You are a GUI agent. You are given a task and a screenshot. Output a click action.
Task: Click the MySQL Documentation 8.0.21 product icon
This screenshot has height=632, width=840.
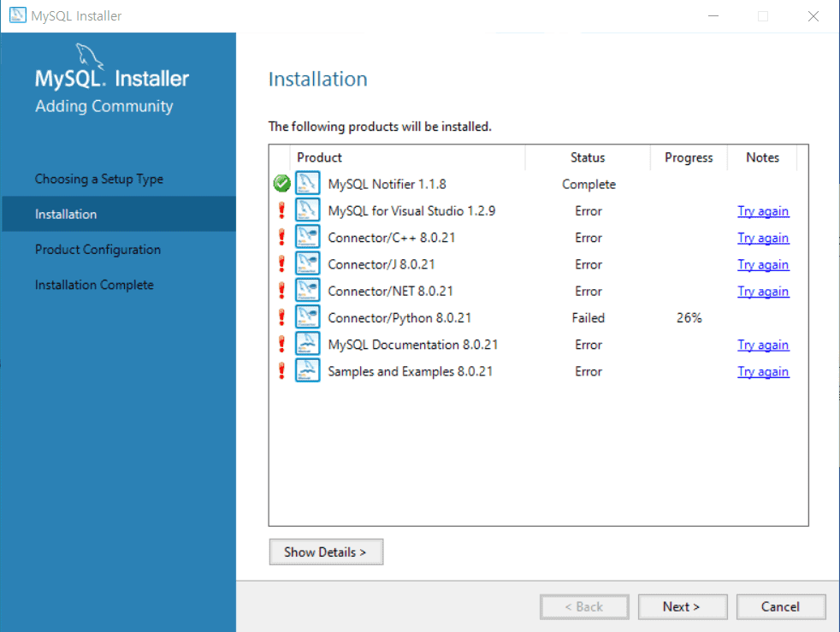point(307,344)
